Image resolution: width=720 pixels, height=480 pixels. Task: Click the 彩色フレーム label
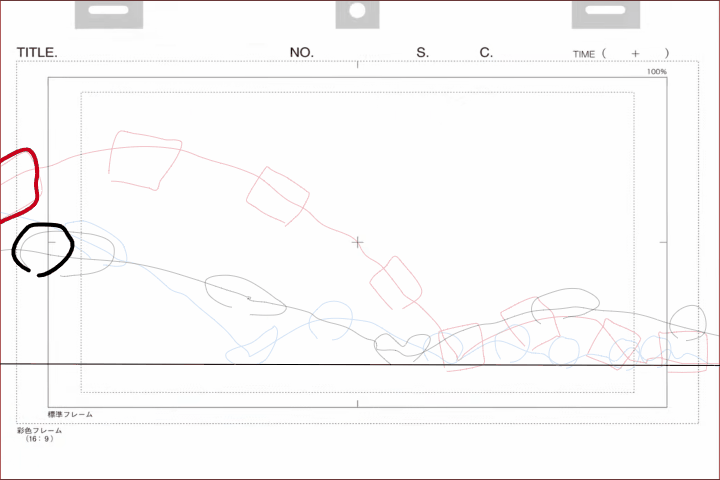tap(39, 431)
